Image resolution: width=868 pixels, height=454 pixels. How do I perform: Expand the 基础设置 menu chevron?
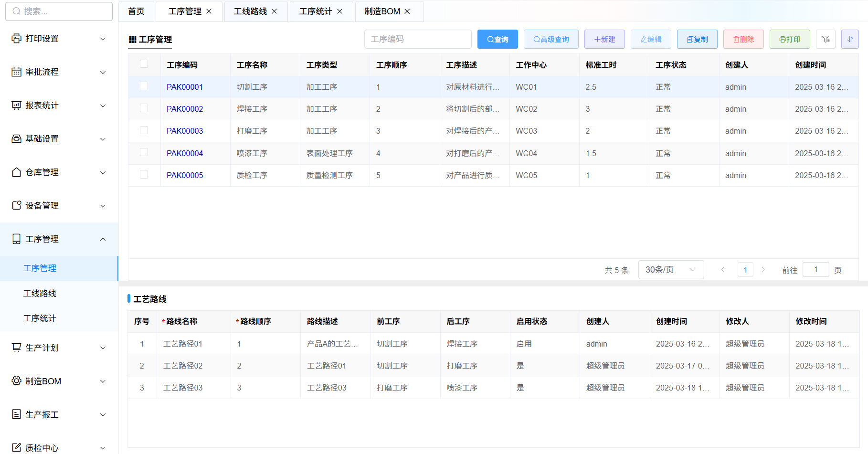103,139
